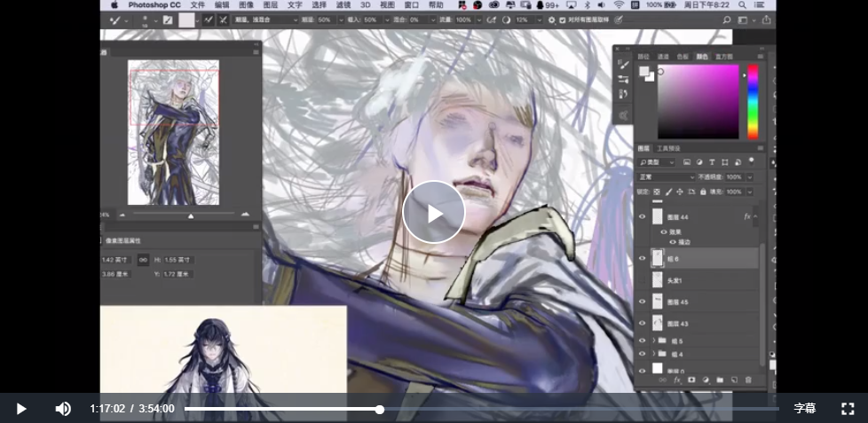Toggle clean brush after each stroke icon
This screenshot has width=868, height=423.
pyautogui.click(x=223, y=20)
